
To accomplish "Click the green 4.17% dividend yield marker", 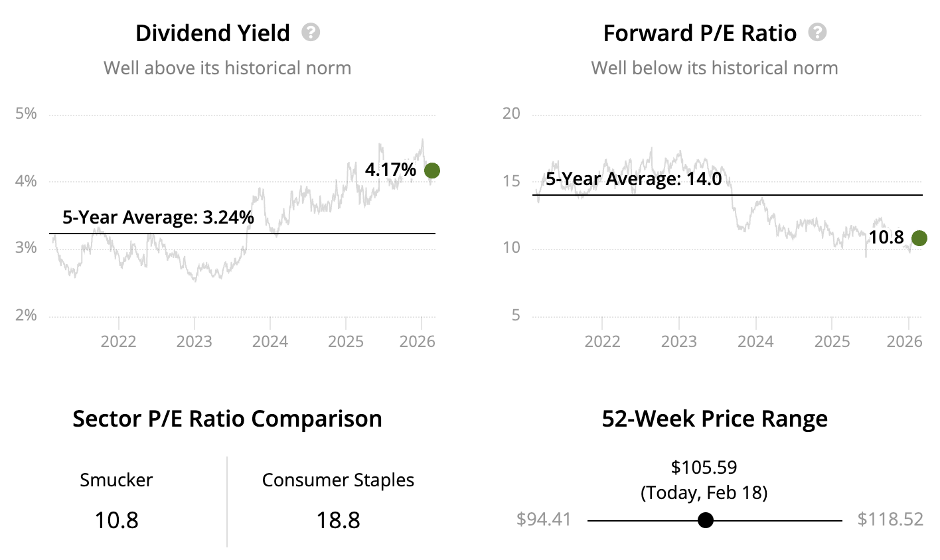I will click(x=431, y=171).
